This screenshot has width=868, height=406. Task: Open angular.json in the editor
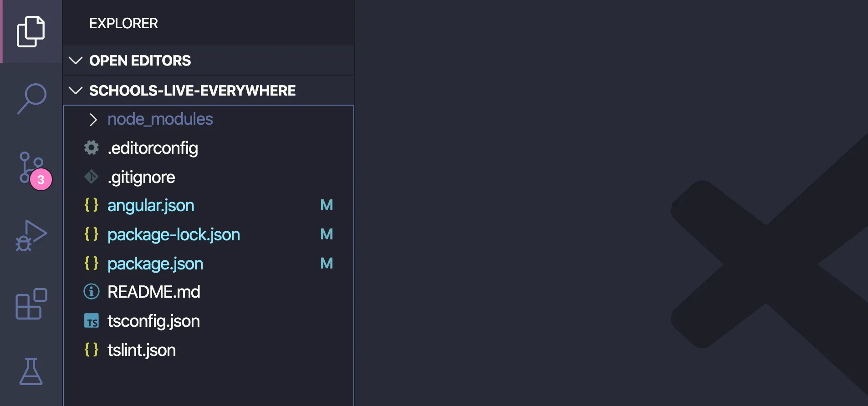(209, 206)
